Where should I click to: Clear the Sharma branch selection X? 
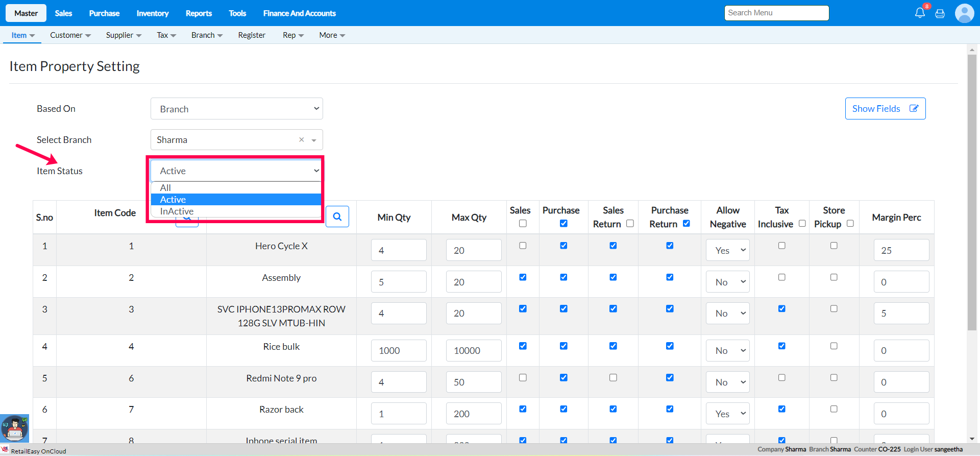(x=301, y=140)
